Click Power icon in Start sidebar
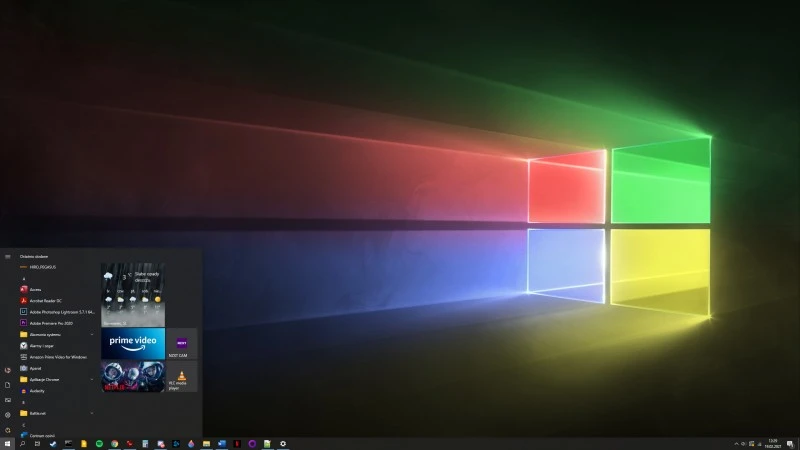This screenshot has width=800, height=450. pyautogui.click(x=8, y=430)
